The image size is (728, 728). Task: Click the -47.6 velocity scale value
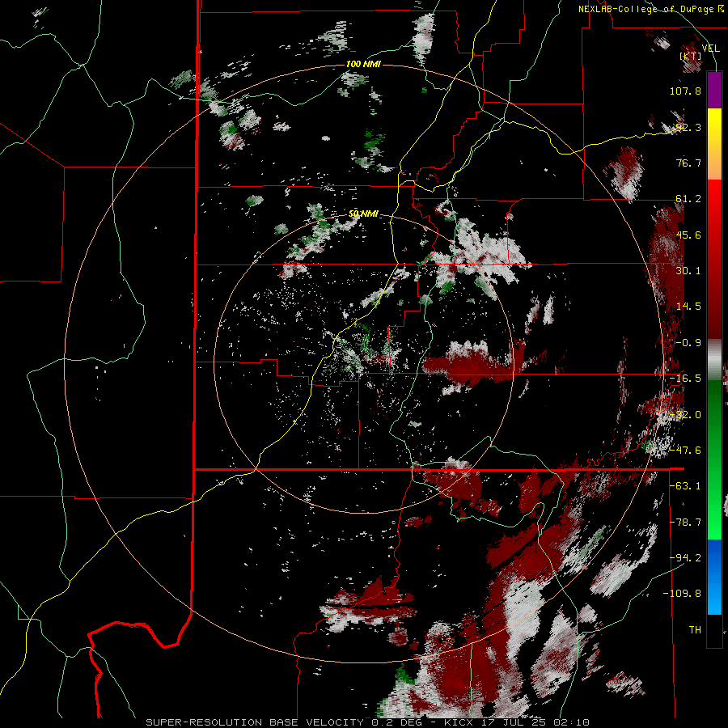[x=685, y=451]
